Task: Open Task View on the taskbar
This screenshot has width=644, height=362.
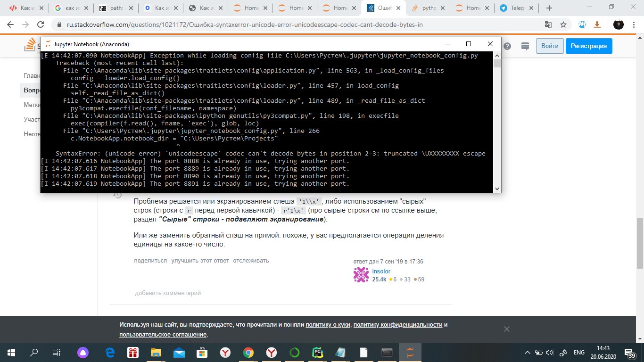Action: (x=57, y=352)
